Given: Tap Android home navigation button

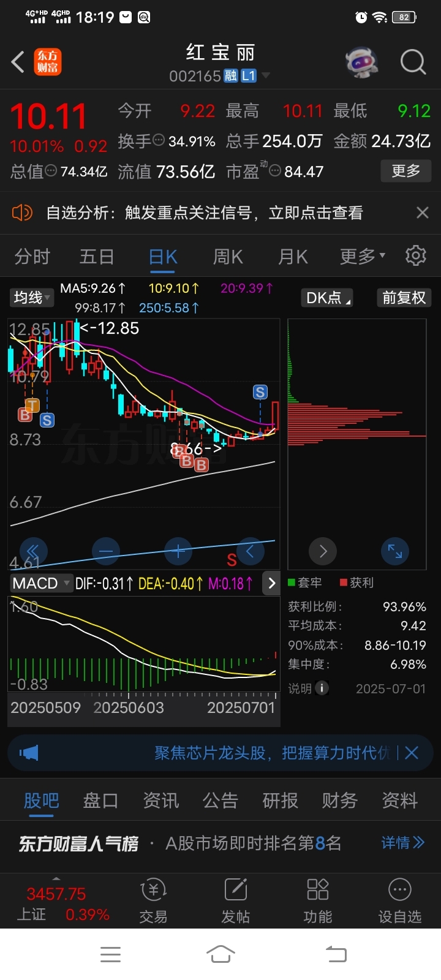Looking at the screenshot, I should tap(221, 954).
